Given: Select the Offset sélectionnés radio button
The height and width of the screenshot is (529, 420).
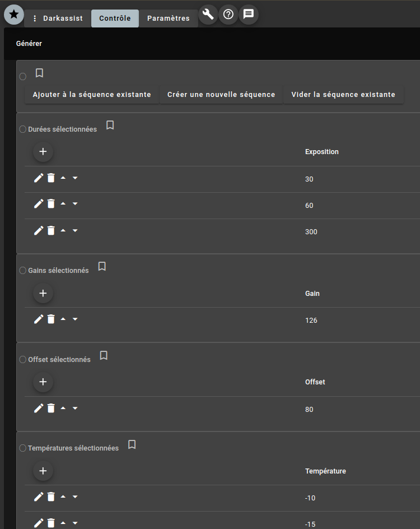Looking at the screenshot, I should click(23, 360).
